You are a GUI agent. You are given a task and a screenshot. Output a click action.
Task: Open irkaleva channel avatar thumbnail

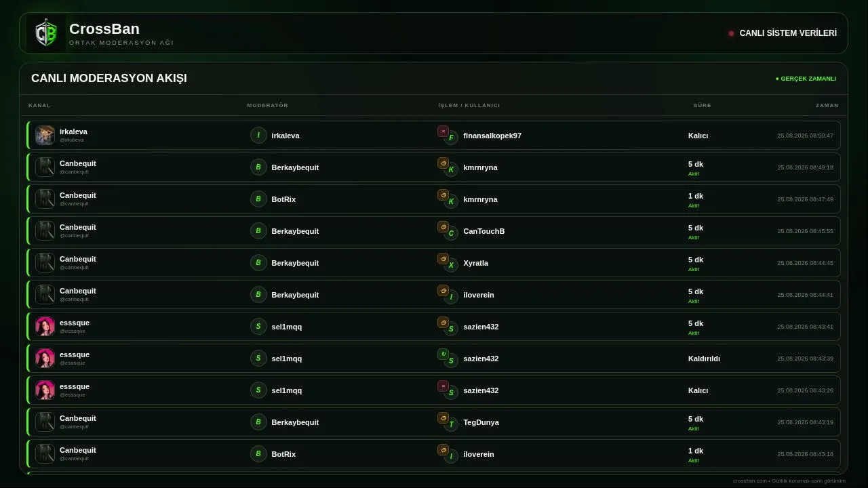[45, 136]
